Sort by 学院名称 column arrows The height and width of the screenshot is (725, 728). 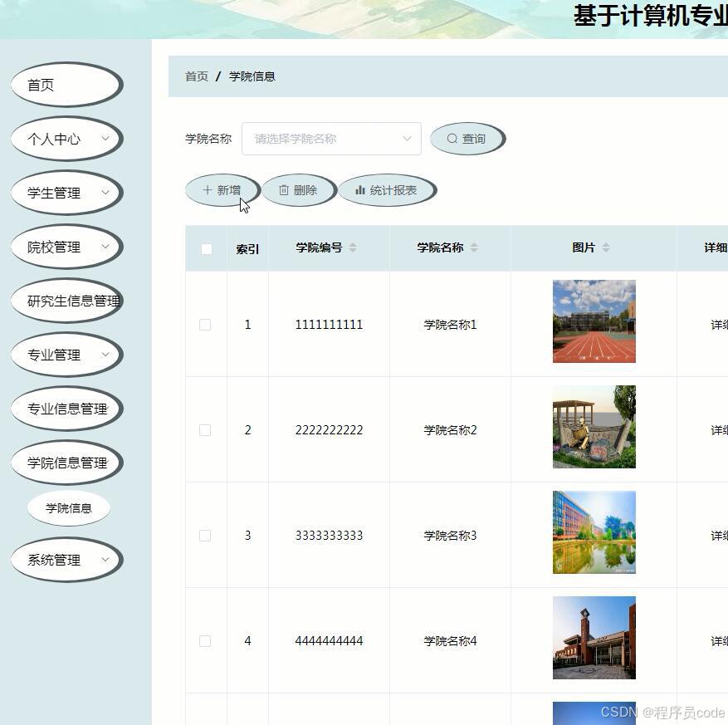point(473,247)
